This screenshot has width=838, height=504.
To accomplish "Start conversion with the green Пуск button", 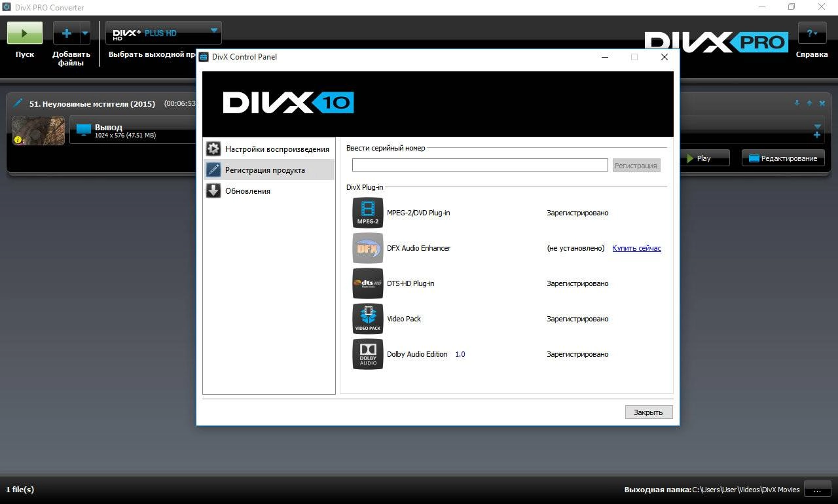I will [25, 33].
